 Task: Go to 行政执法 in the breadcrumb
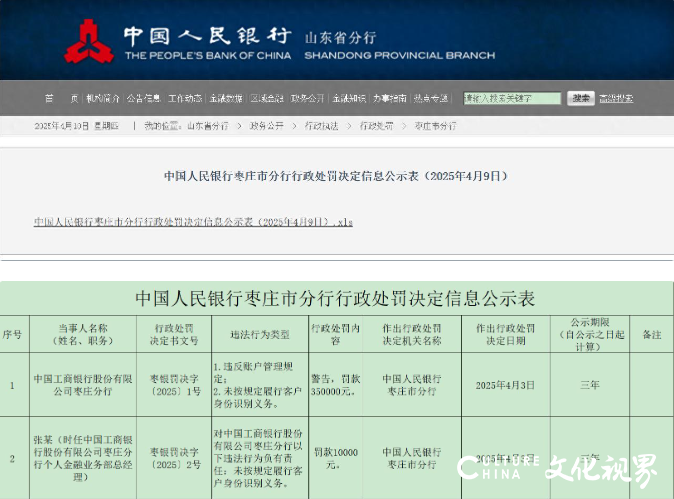(x=322, y=126)
